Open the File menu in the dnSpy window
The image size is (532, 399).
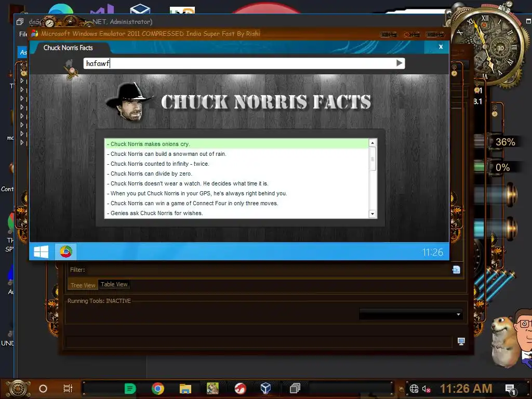point(23,34)
